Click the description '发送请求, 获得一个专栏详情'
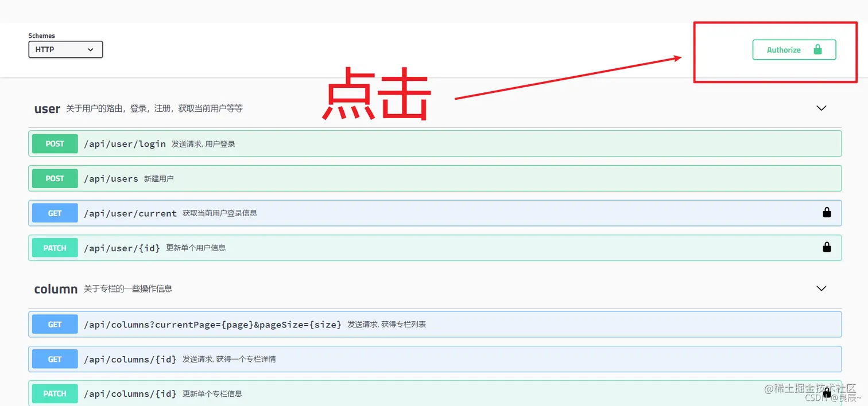 tap(229, 359)
